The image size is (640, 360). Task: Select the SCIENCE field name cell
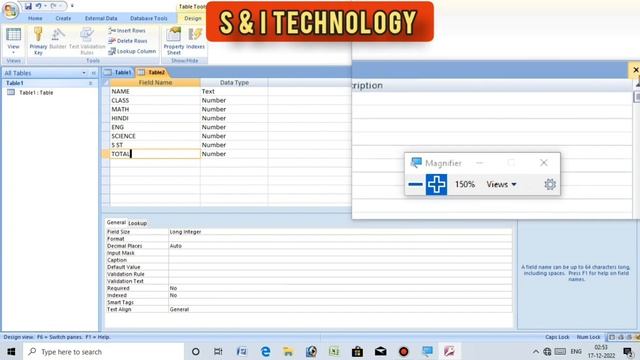pyautogui.click(x=155, y=136)
